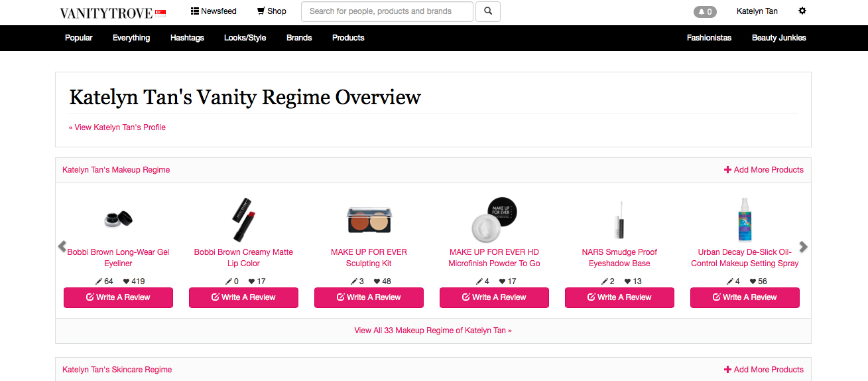Select the Looks/Style tab
This screenshot has height=381, width=868.
tap(245, 38)
